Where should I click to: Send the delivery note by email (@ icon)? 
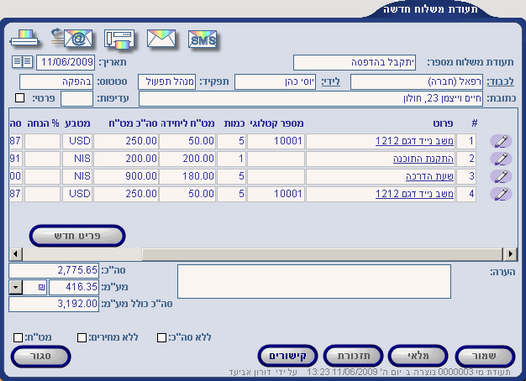coord(73,38)
